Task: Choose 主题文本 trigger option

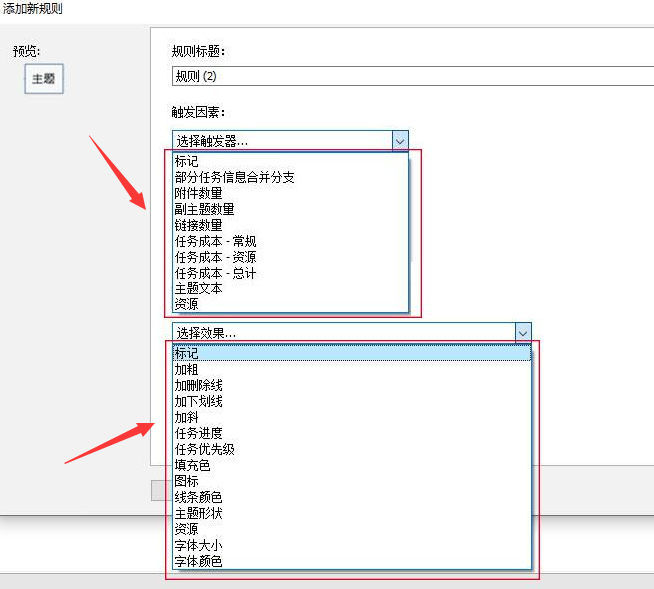Action: point(290,289)
